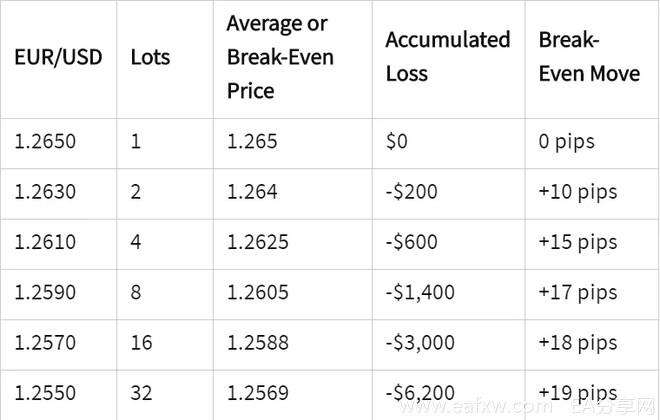Click the www.eafxw.com watermark
660x420 pixels.
pos(476,407)
